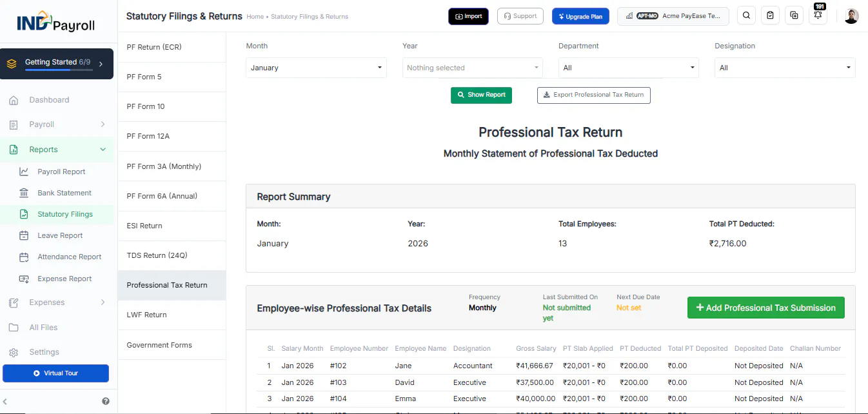Click the Bank Statement building icon
Screen dimensions: 868x414
coord(24,193)
